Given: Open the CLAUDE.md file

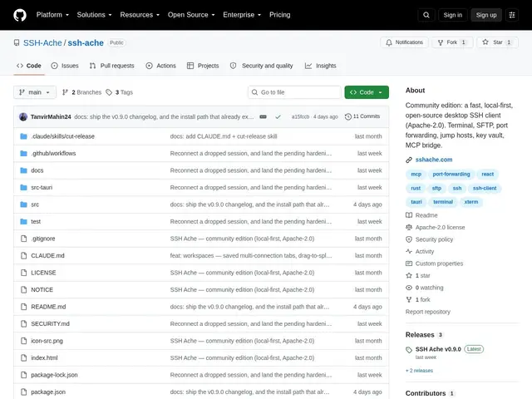Looking at the screenshot, I should pyautogui.click(x=47, y=255).
